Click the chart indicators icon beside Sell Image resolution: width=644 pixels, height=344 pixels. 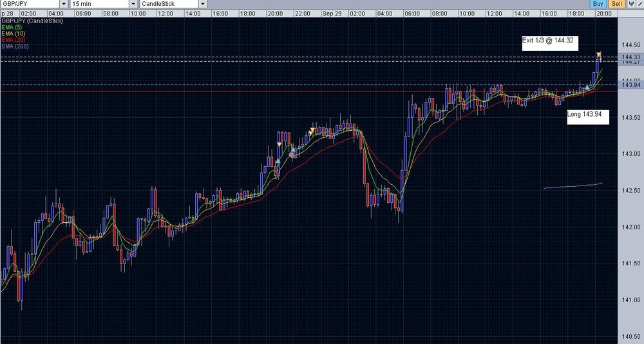pyautogui.click(x=631, y=4)
